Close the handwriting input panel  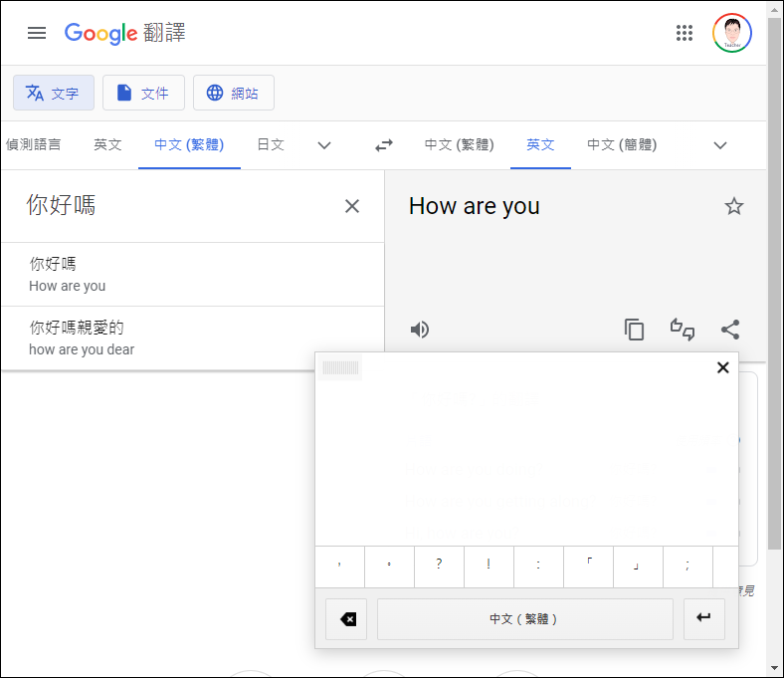click(x=722, y=367)
